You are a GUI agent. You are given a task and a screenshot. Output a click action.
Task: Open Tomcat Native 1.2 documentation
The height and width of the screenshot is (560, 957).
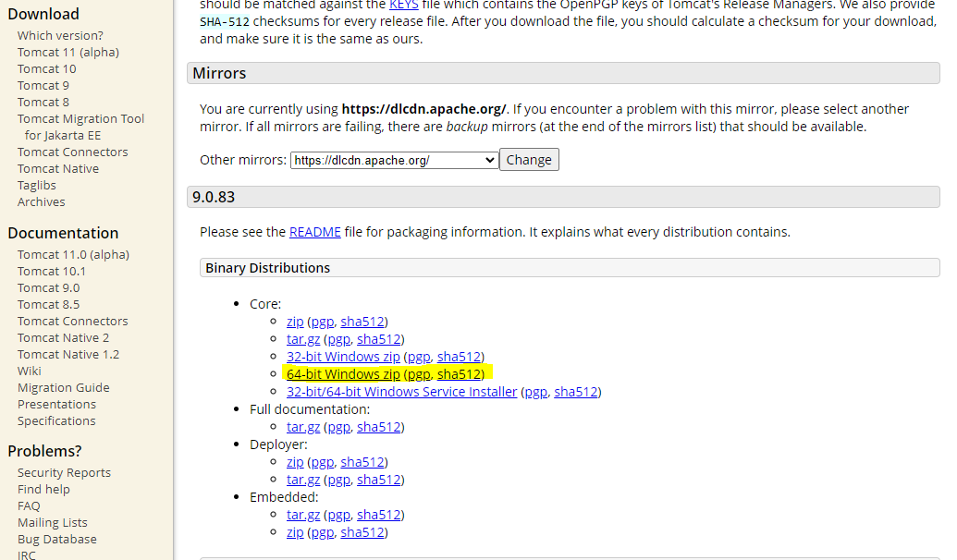[68, 355]
